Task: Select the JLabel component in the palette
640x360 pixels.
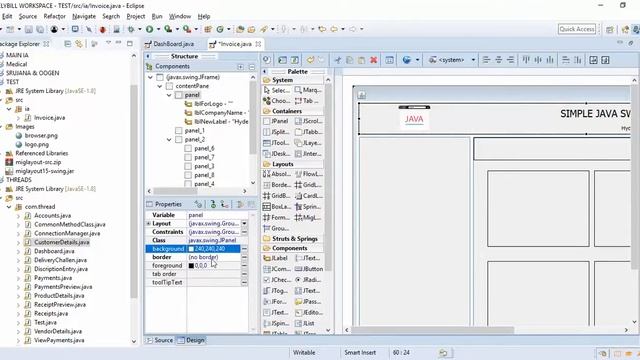Action: (x=276, y=258)
